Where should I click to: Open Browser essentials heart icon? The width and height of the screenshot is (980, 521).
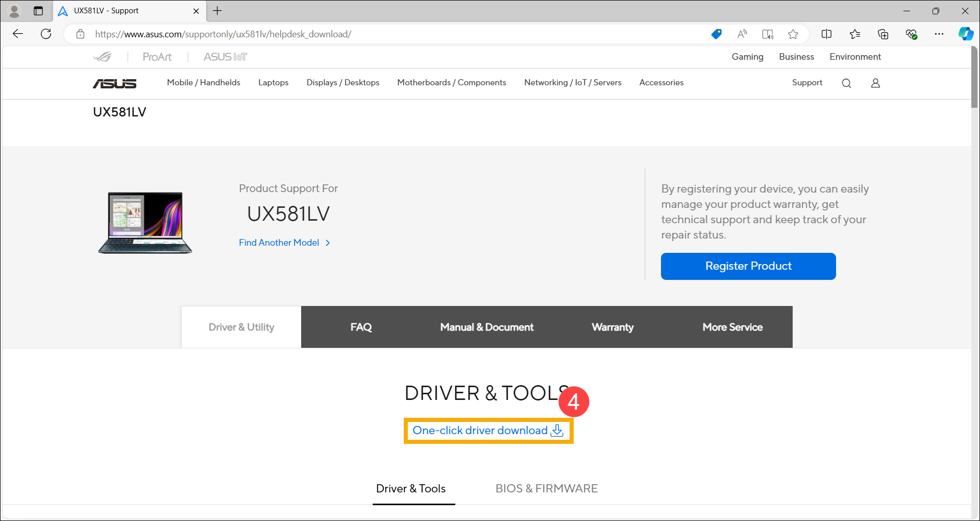912,34
